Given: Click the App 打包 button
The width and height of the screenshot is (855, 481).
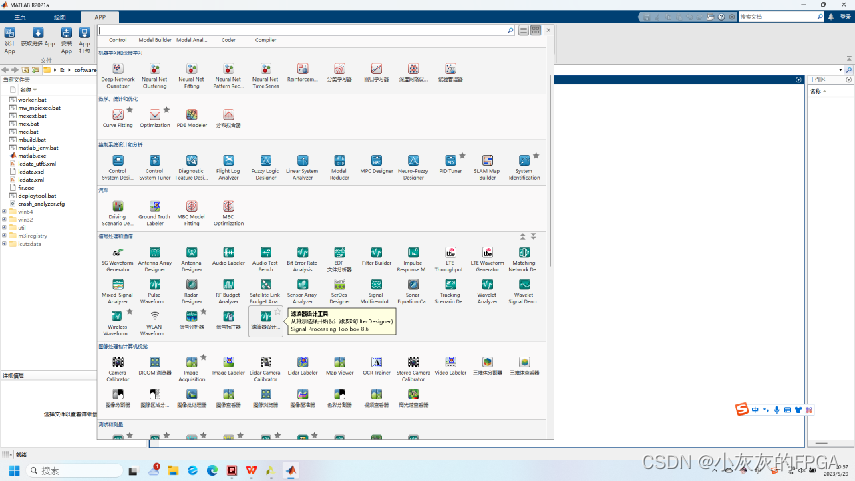Looking at the screenshot, I should coord(84,40).
